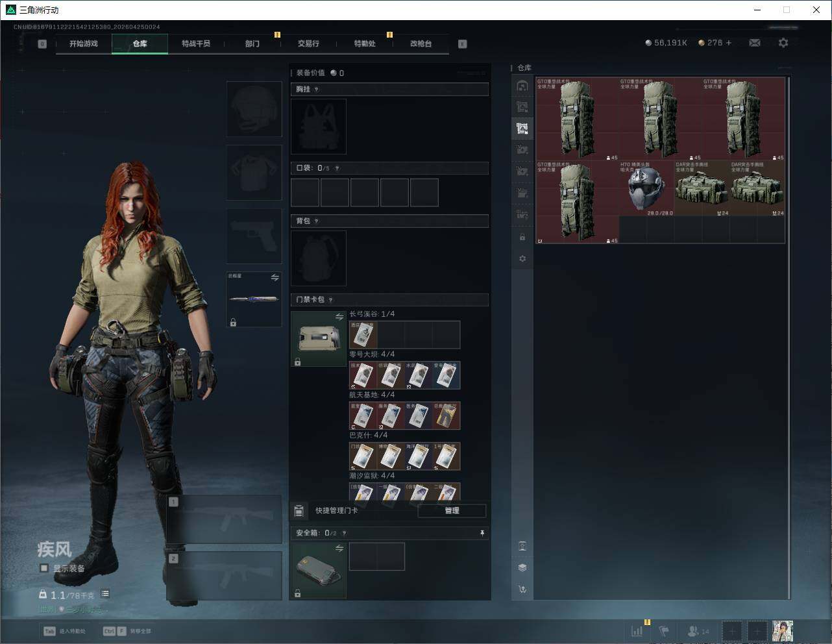Viewport: 832px width, 644px height.
Task: Click the lock icon on the keycard case
Action: point(297,362)
